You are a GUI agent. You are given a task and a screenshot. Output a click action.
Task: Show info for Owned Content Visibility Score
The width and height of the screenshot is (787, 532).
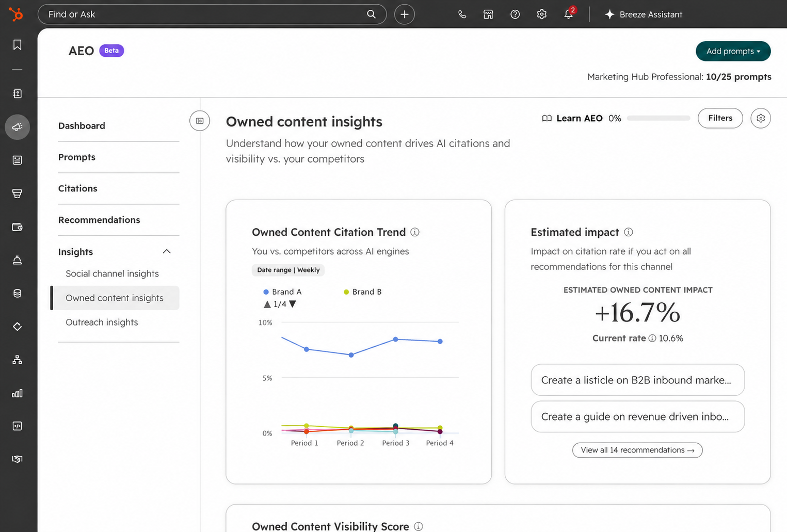[419, 526]
